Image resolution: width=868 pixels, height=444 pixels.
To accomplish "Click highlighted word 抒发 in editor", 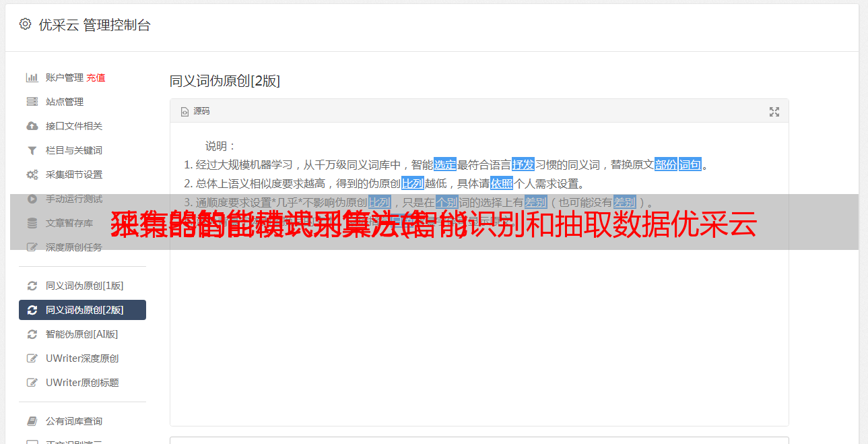I will pyautogui.click(x=523, y=164).
